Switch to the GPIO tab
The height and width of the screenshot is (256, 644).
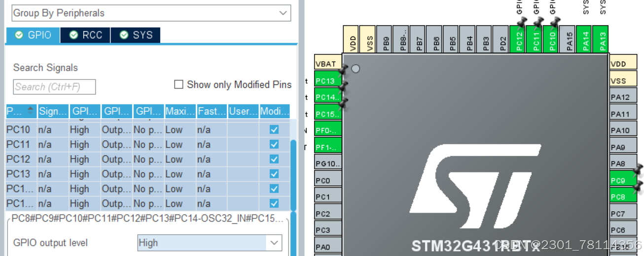tap(33, 35)
